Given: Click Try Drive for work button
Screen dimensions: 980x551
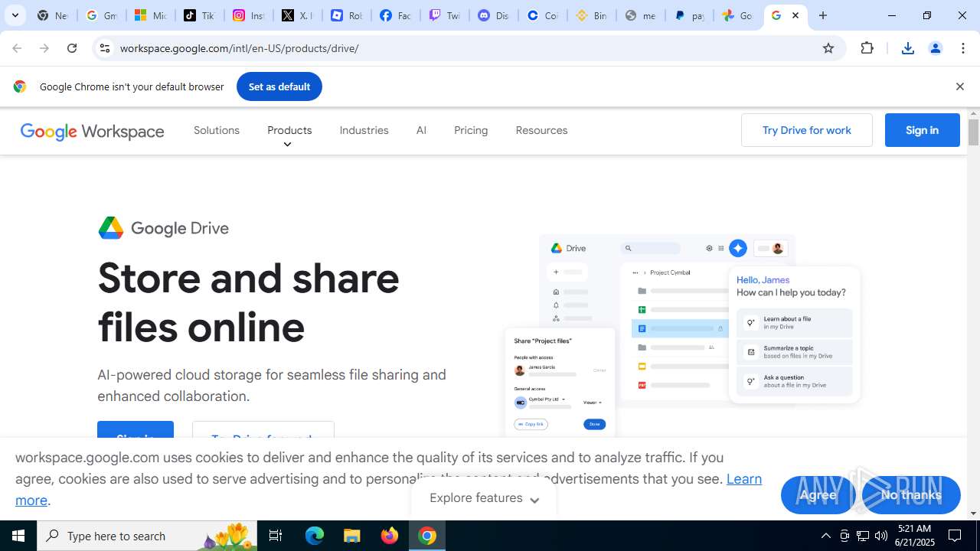Looking at the screenshot, I should pos(807,130).
